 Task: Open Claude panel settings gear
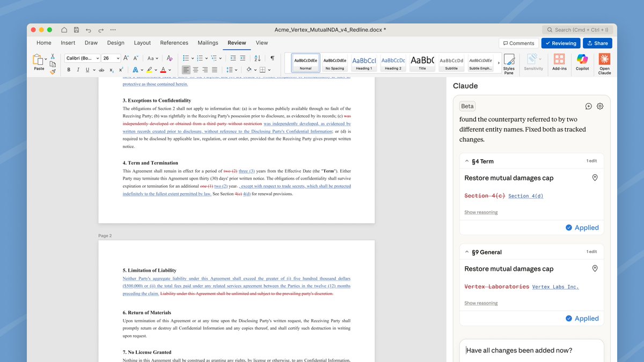coord(599,106)
